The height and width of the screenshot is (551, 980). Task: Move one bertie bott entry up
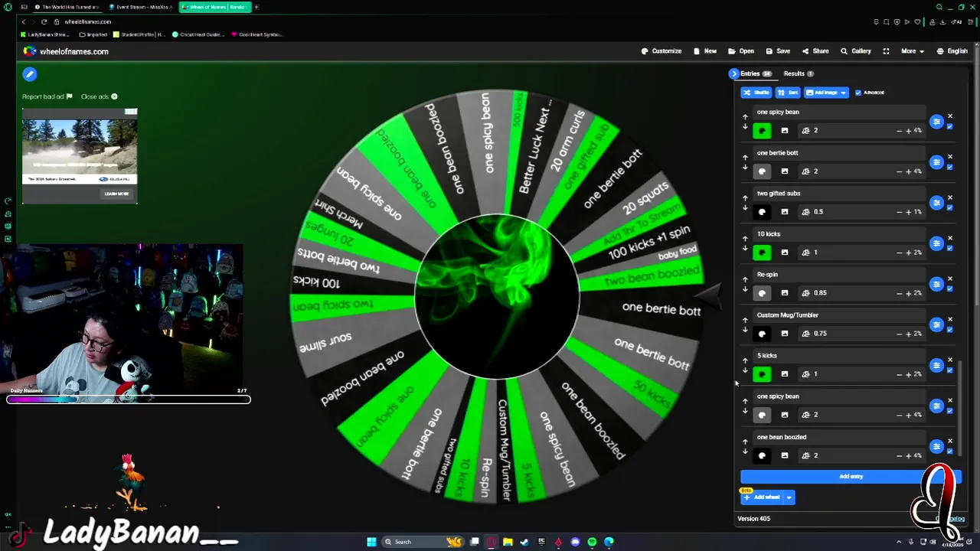(x=745, y=158)
